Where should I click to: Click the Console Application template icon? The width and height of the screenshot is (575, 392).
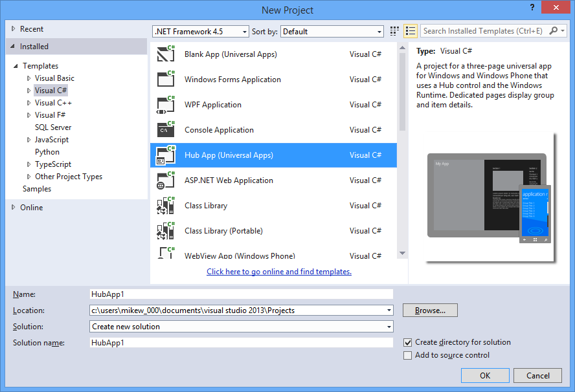coord(166,129)
